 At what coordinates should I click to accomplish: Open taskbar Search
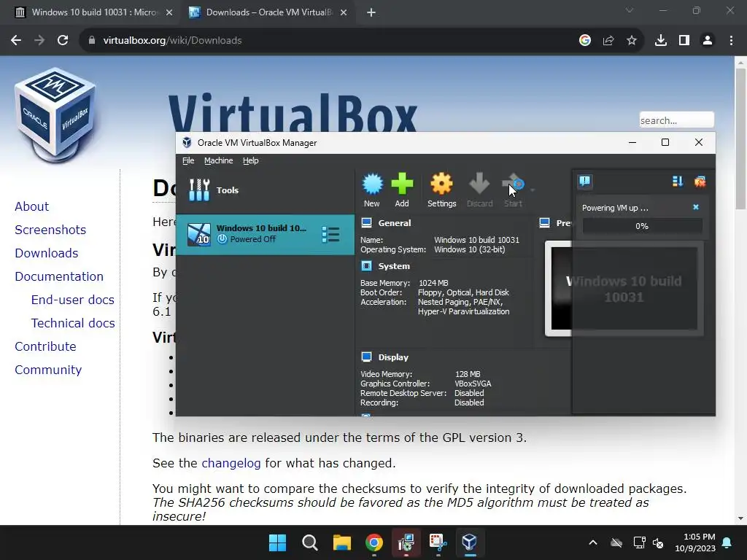point(309,542)
